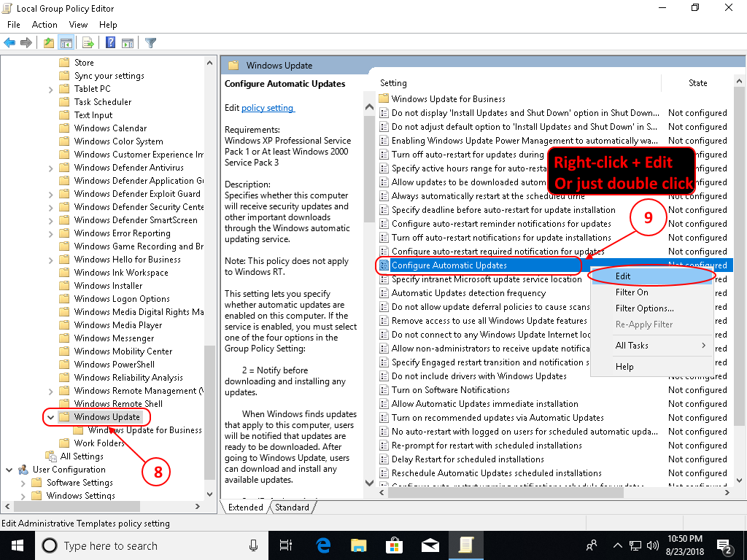Open the Mail app from taskbar
Screen dimensions: 747x560
pos(430,545)
